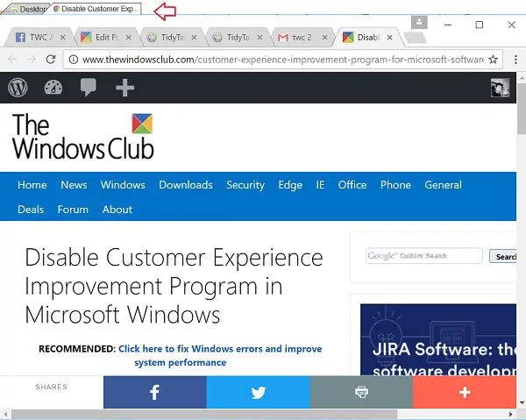Screen dimensions: 526x420
Task: Open the Phone menu item
Action: click(x=395, y=185)
